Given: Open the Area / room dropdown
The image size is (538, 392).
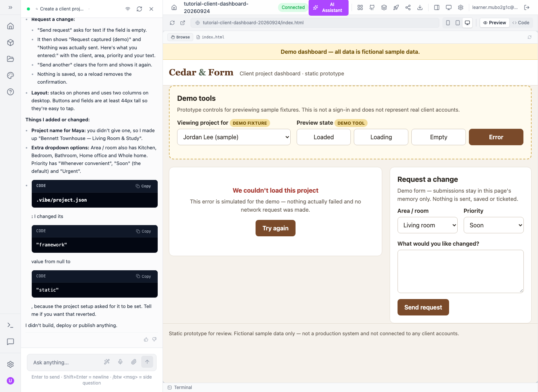Looking at the screenshot, I should tap(427, 225).
